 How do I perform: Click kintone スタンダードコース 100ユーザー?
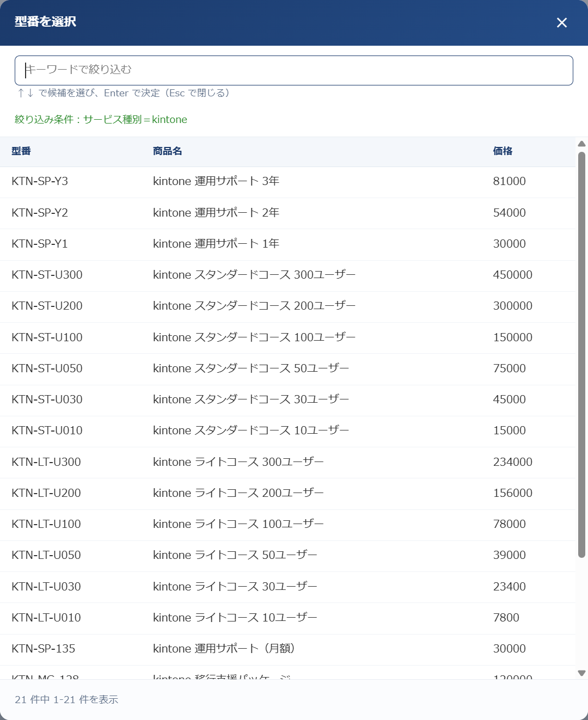click(x=254, y=337)
